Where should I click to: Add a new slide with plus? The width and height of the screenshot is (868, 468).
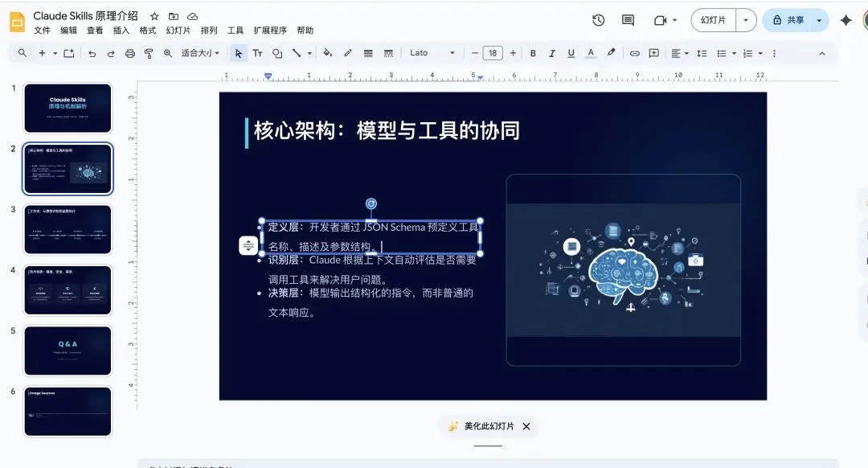click(x=42, y=53)
